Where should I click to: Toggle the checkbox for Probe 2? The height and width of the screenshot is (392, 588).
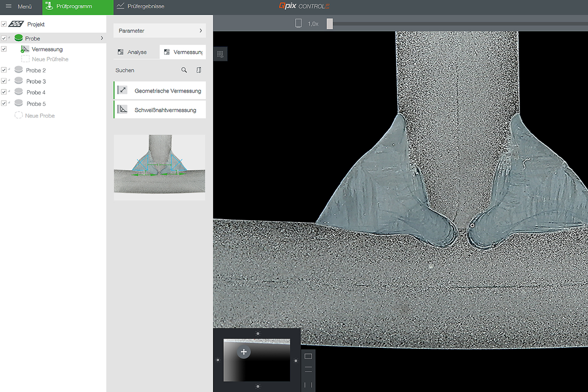pyautogui.click(x=4, y=70)
